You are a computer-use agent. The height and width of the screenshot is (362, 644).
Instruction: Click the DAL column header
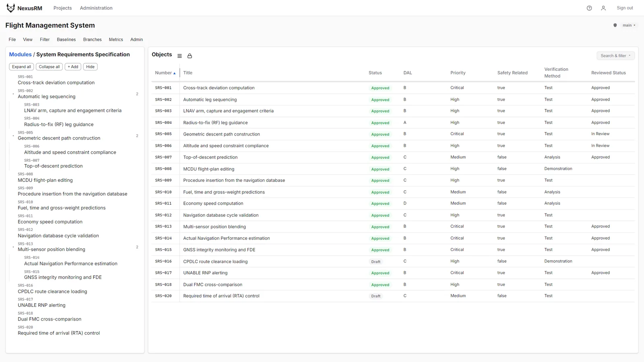coord(408,73)
